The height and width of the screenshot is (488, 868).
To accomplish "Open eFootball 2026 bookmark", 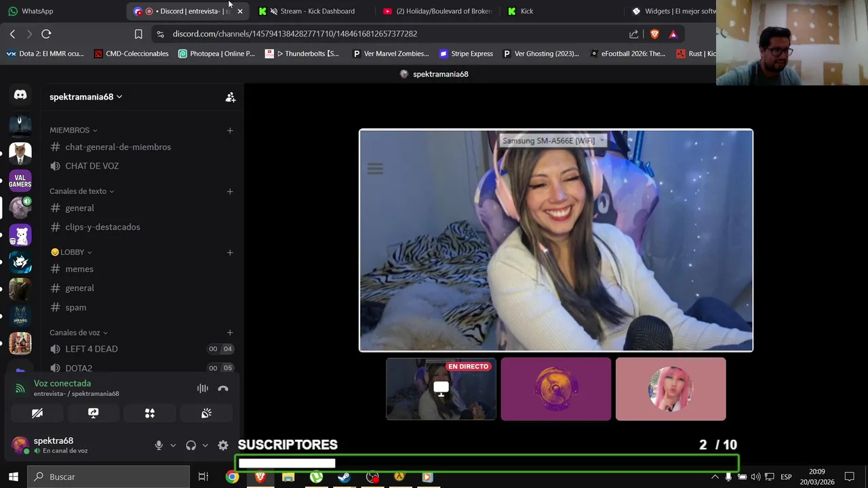I will pyautogui.click(x=628, y=54).
